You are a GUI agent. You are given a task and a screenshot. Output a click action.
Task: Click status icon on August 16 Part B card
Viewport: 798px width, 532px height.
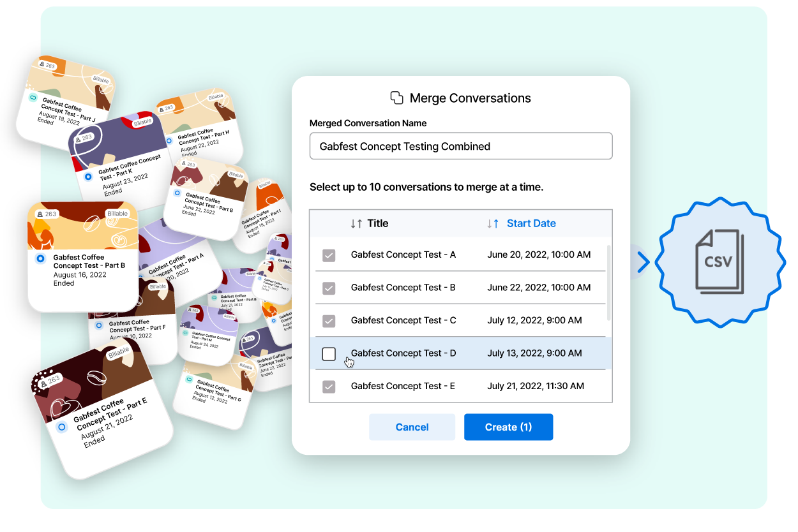40,258
